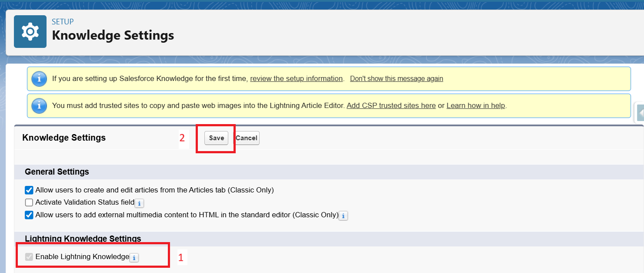Save the Knowledge Settings
The height and width of the screenshot is (273, 644).
(x=216, y=138)
